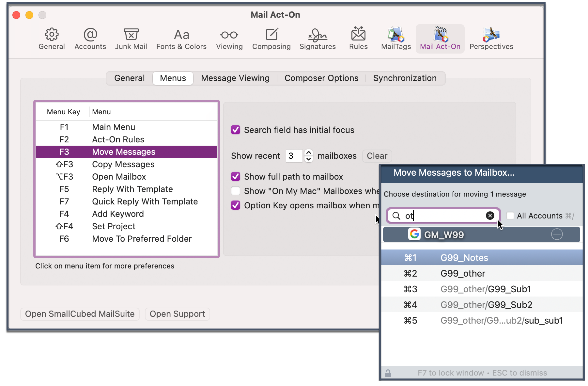The image size is (588, 386).
Task: Click the red close window button
Action: [x=16, y=15]
